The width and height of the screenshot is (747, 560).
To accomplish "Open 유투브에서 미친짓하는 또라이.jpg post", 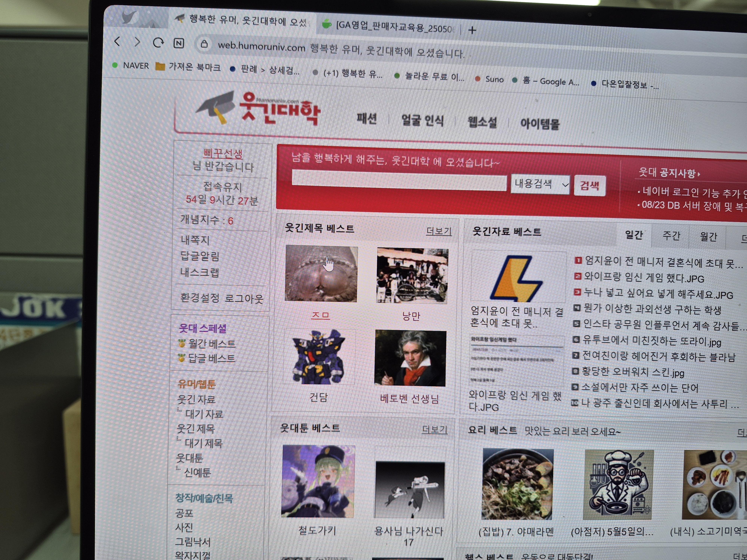I will click(652, 341).
